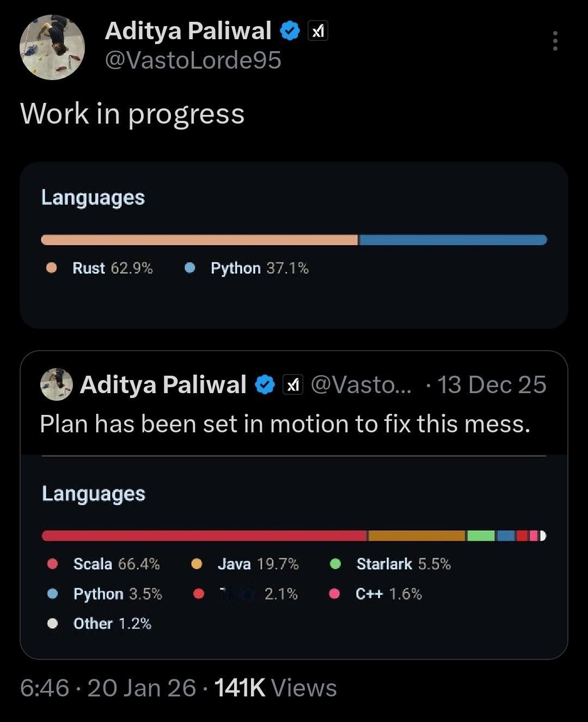Click the Languages card heading
This screenshot has width=588, height=722.
coord(93,198)
